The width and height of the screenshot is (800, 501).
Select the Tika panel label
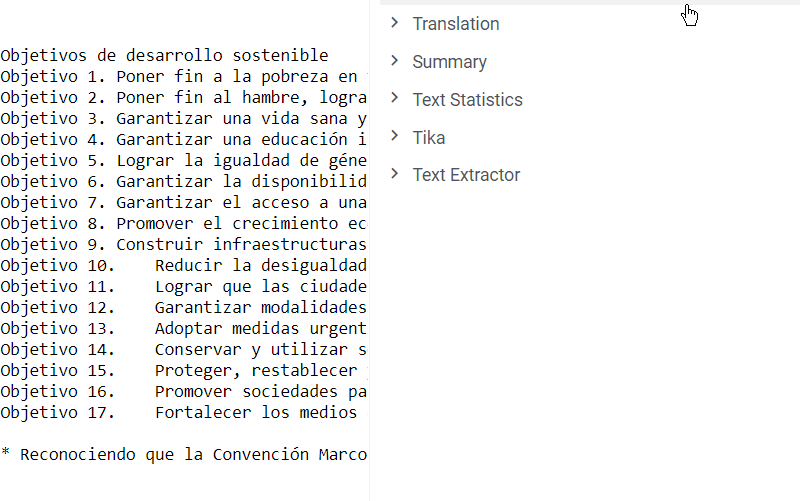tap(429, 137)
